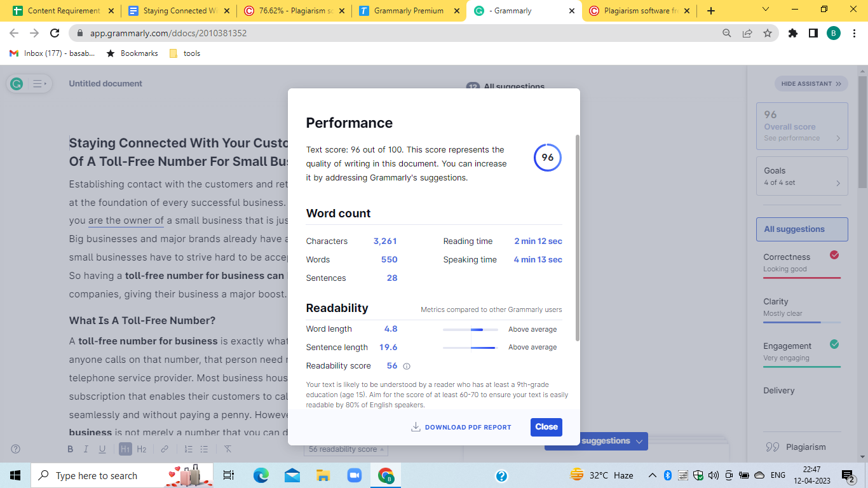Open Task View on the taskbar

coord(229,475)
